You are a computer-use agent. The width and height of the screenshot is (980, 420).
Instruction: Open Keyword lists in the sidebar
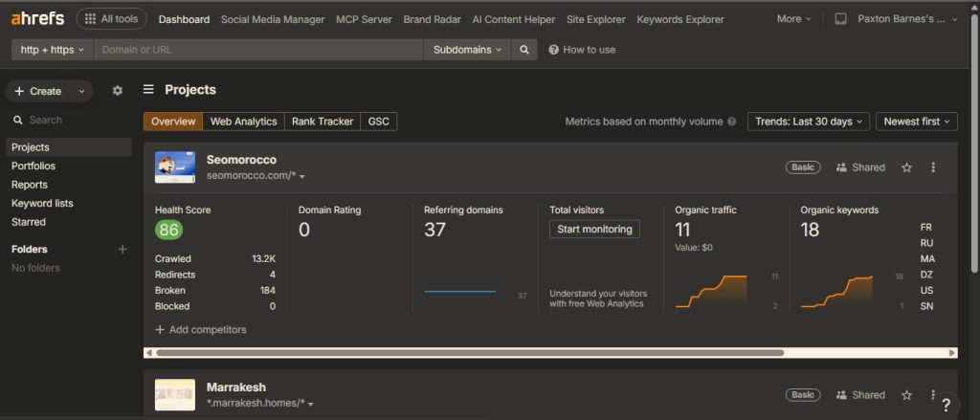click(x=42, y=203)
